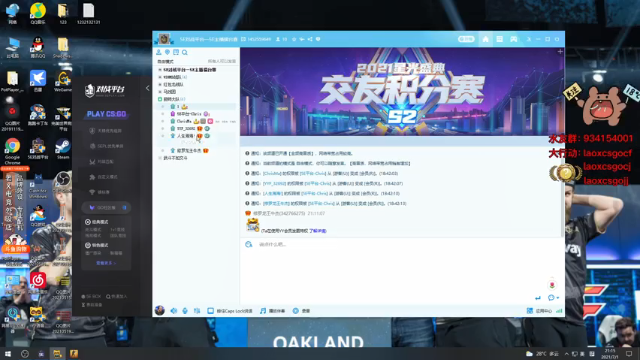Open WeGame desktop shortcut
Screen dimensions: 640x360
click(x=62, y=80)
